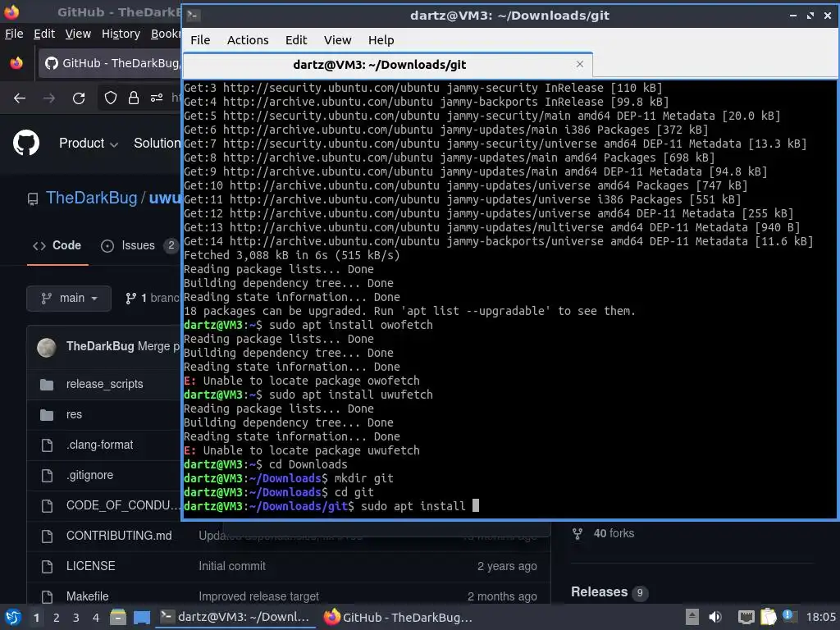Open the terminal File menu

200,40
